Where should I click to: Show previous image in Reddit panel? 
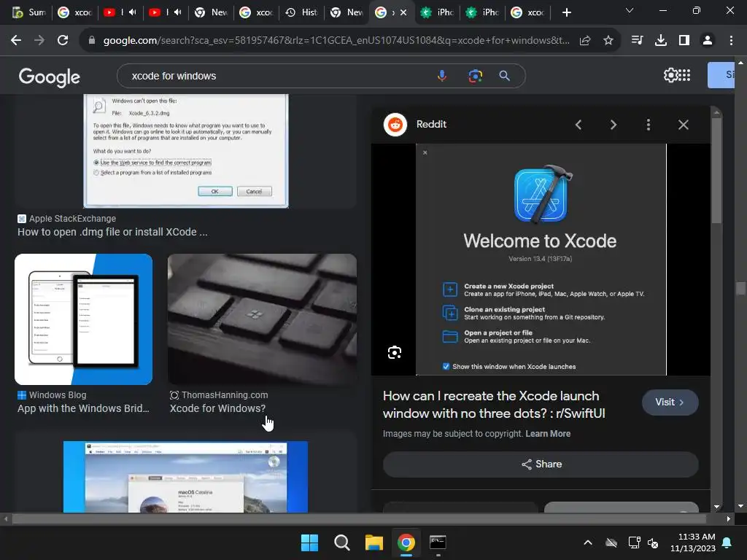578,125
